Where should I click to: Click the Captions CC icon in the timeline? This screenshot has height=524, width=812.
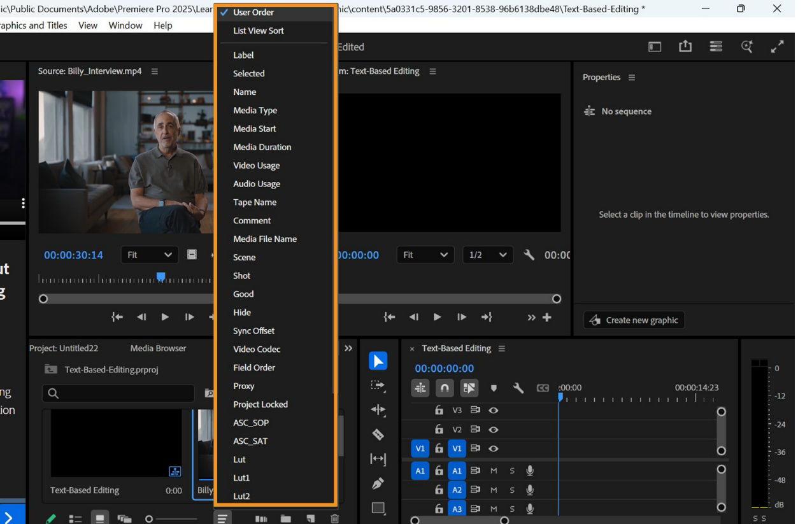(x=543, y=388)
